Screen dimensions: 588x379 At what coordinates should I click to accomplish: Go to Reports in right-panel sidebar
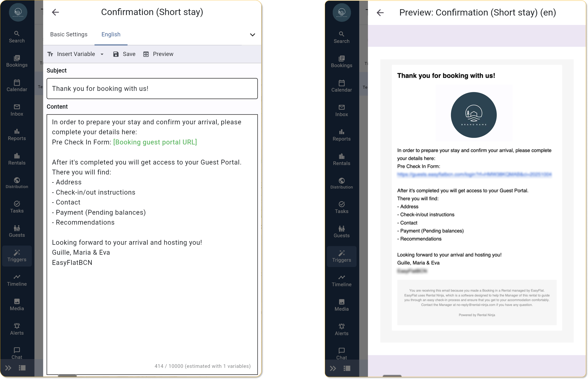[x=341, y=135]
